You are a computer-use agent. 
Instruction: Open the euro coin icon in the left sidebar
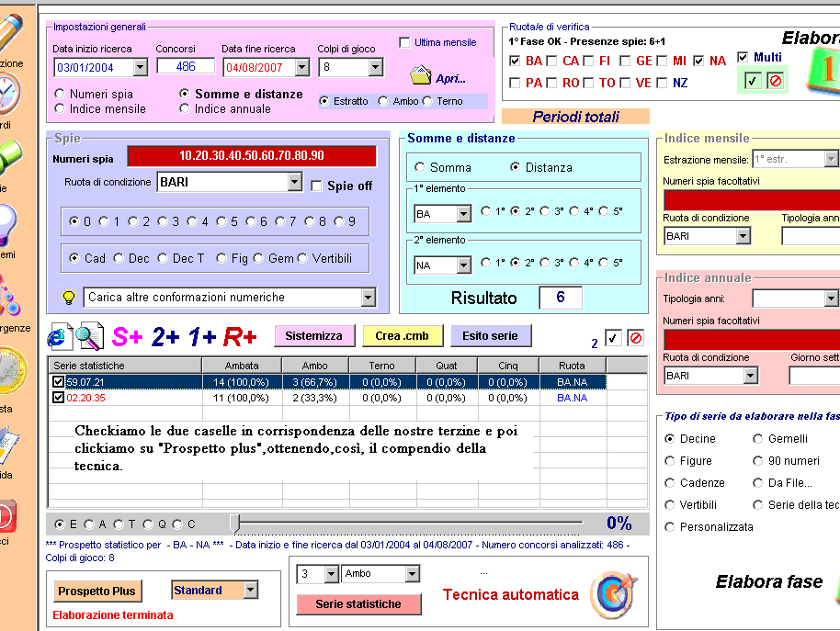pyautogui.click(x=12, y=372)
